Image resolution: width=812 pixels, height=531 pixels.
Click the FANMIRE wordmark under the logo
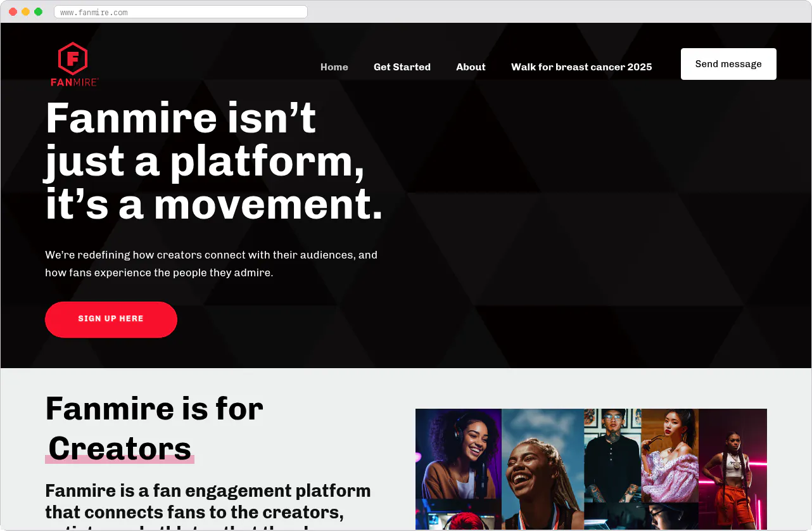[73, 82]
